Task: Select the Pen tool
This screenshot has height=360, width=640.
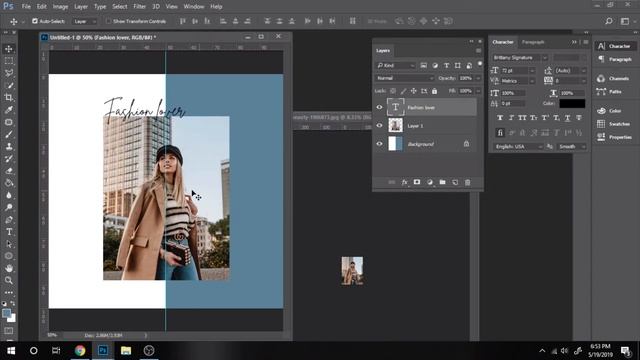Action: pos(9,220)
